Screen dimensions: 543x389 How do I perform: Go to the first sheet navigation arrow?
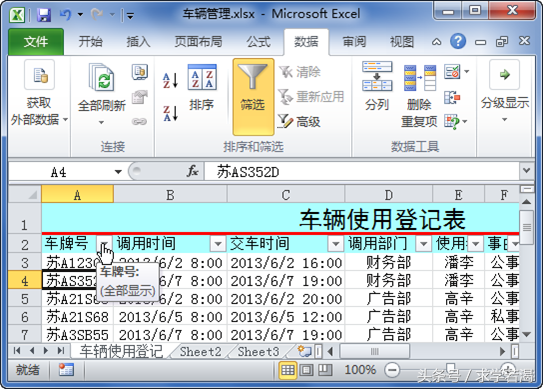[x=17, y=351]
